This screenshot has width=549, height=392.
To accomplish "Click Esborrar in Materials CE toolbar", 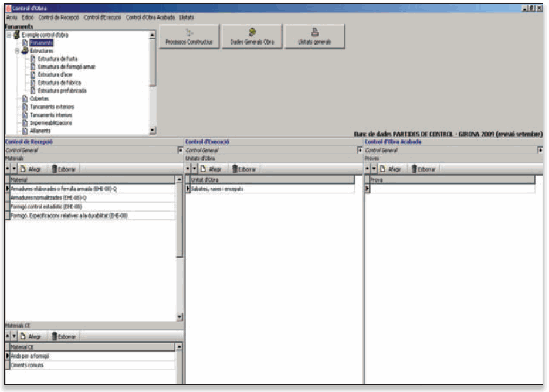I will tap(65, 336).
